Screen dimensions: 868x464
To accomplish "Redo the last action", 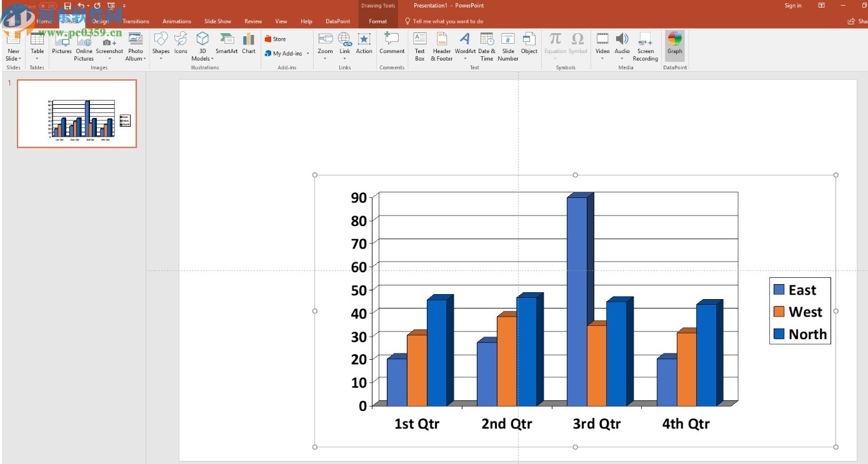I will pyautogui.click(x=97, y=6).
